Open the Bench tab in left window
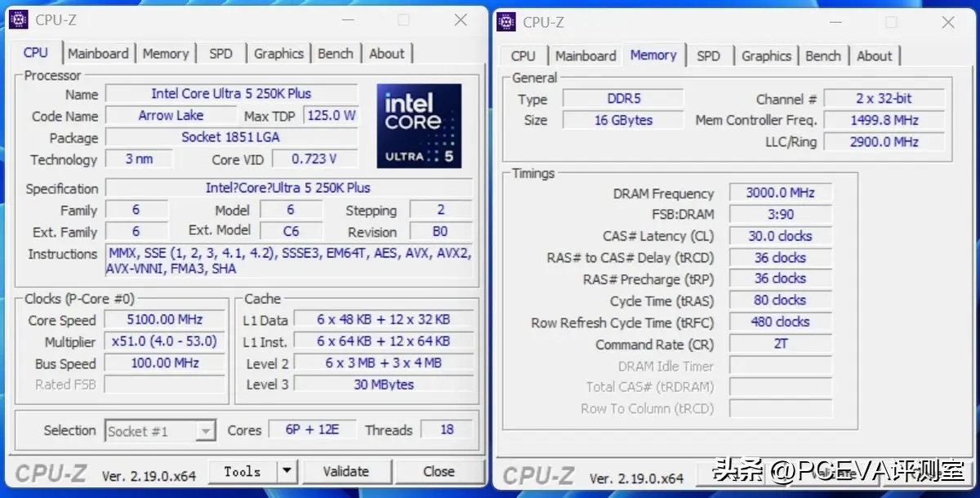 point(336,53)
